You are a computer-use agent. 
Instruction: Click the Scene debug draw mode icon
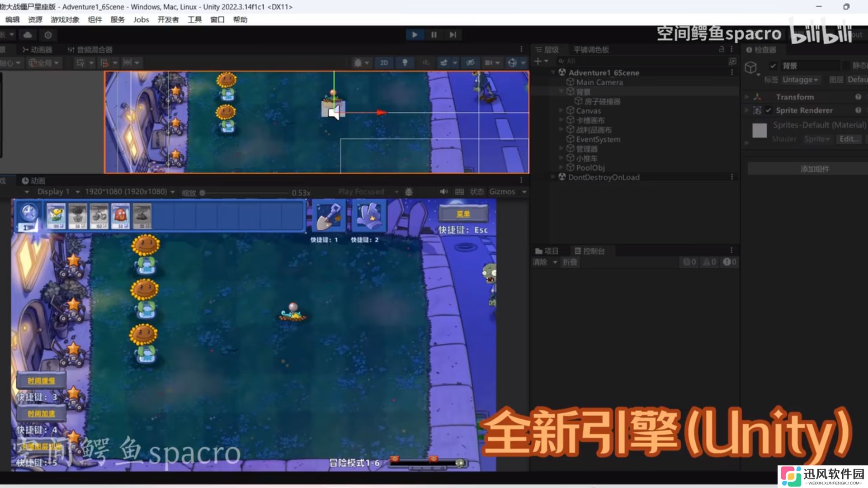[x=358, y=63]
